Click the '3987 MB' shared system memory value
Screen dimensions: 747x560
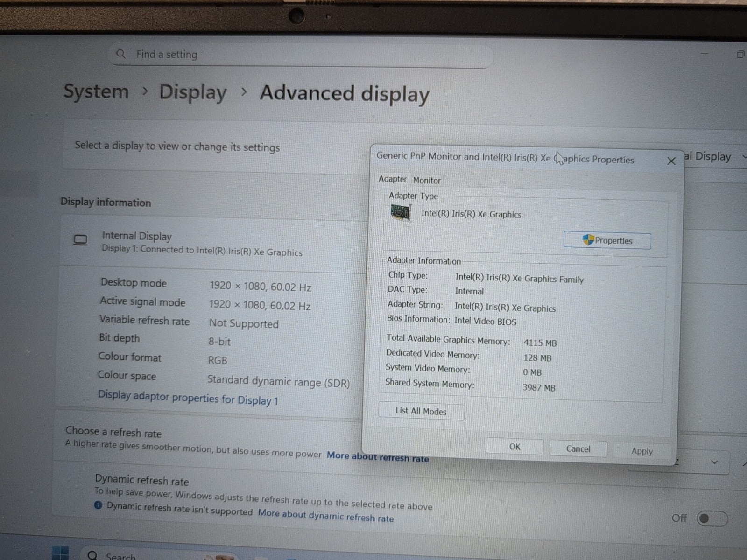539,387
